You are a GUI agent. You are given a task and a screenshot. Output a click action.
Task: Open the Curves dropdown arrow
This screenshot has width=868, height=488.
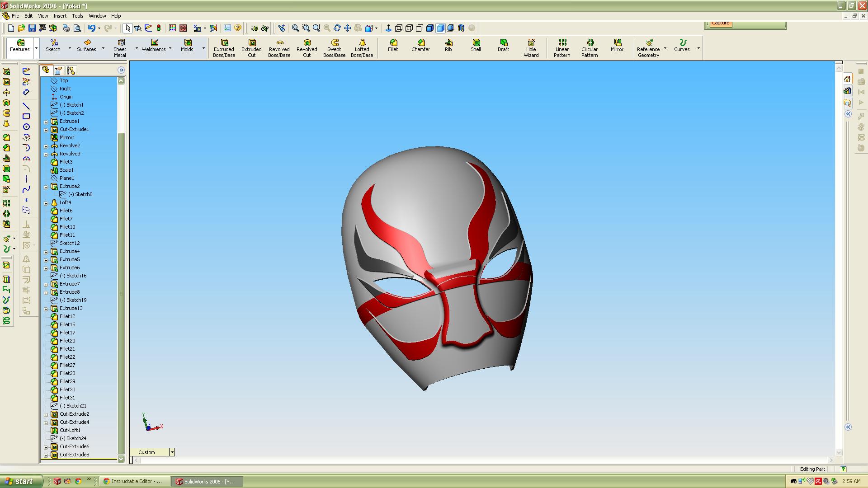(x=698, y=48)
